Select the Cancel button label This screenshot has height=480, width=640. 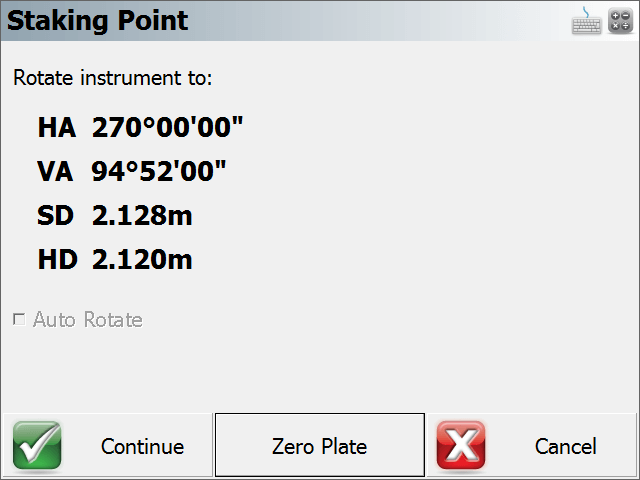pos(565,446)
